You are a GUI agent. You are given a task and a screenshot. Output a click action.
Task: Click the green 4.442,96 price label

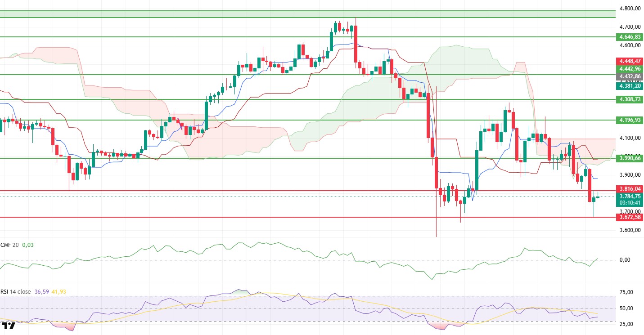[x=630, y=69]
